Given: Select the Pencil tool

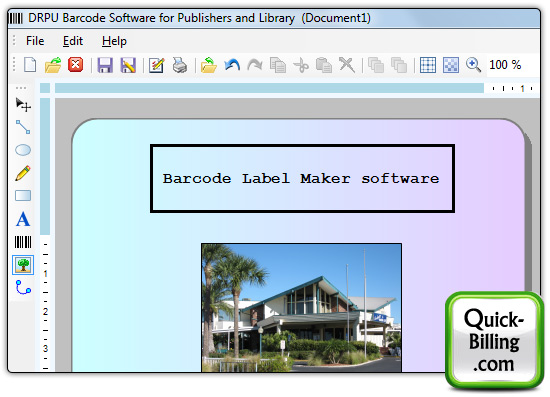Looking at the screenshot, I should (x=23, y=173).
